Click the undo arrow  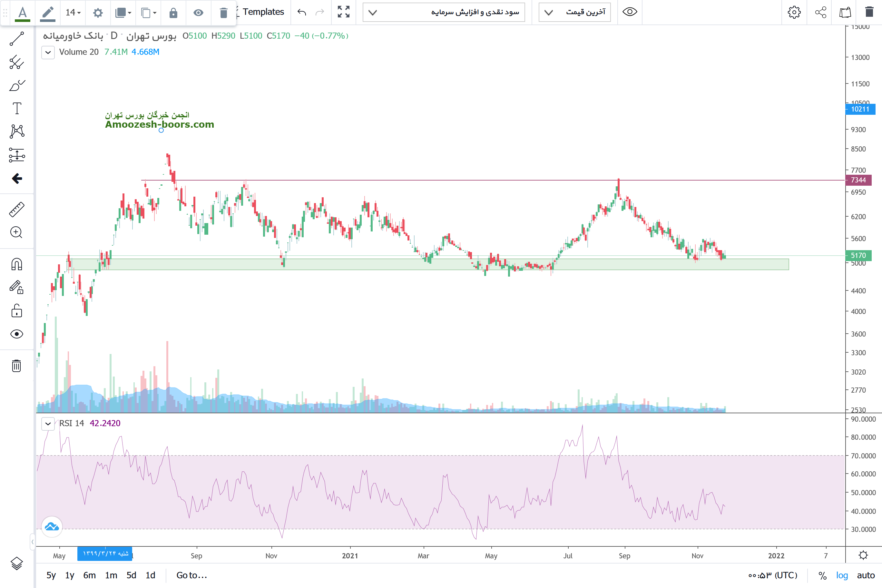point(301,12)
